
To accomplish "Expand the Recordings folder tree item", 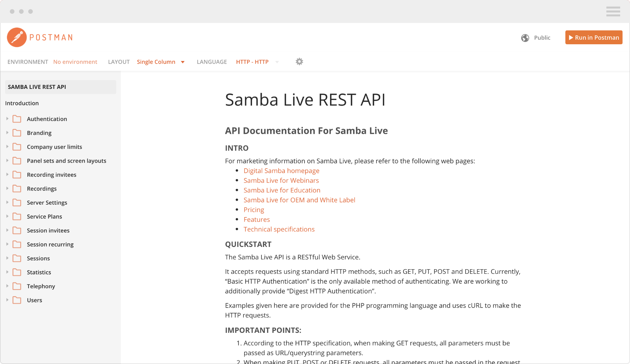I will pyautogui.click(x=7, y=189).
